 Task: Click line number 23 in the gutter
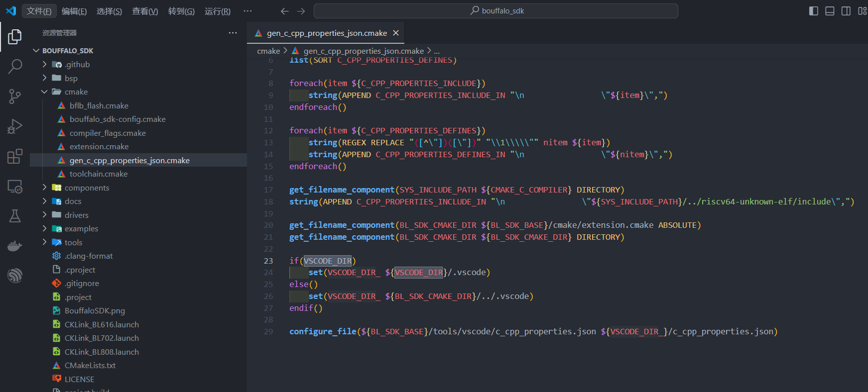[268, 261]
